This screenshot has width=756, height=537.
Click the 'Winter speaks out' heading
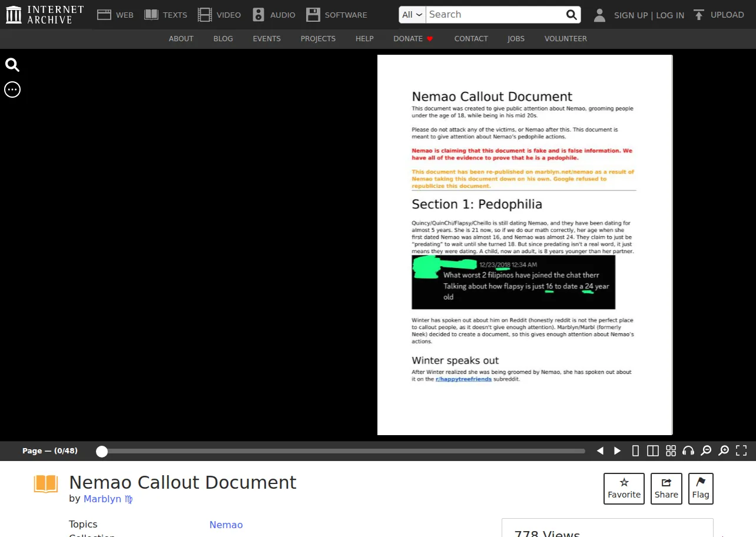coord(455,360)
